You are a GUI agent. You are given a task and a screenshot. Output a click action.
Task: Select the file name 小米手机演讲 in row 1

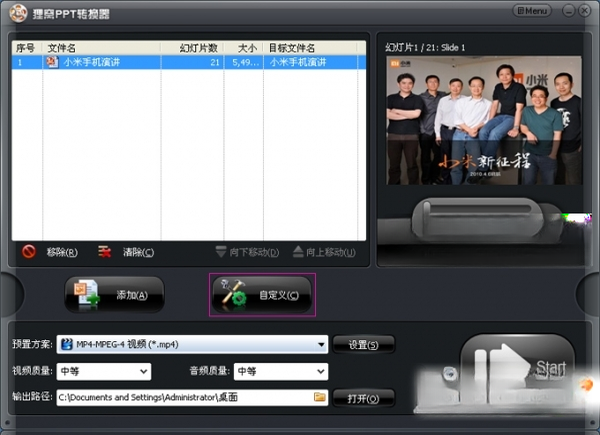(x=92, y=62)
